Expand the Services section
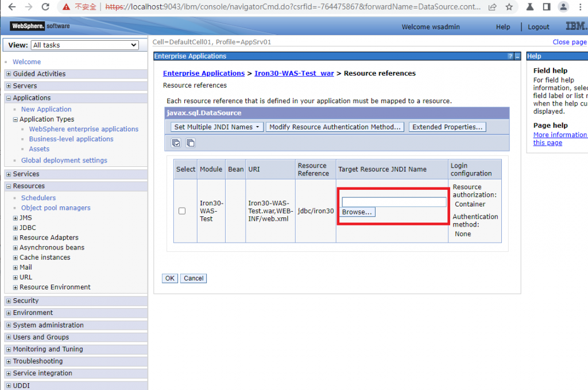The width and height of the screenshot is (588, 390). point(9,174)
